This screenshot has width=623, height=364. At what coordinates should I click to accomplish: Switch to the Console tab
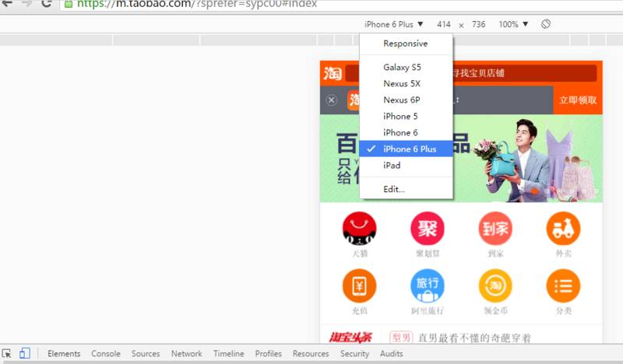pos(106,353)
